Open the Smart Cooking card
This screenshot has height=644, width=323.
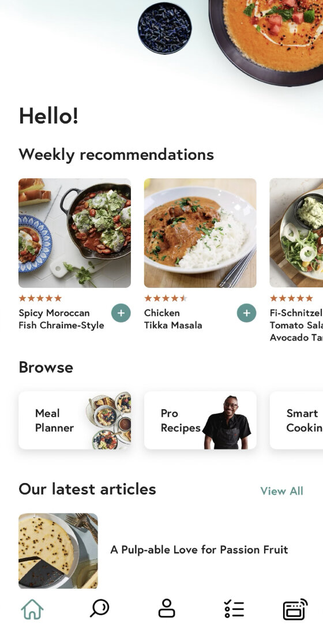296,420
